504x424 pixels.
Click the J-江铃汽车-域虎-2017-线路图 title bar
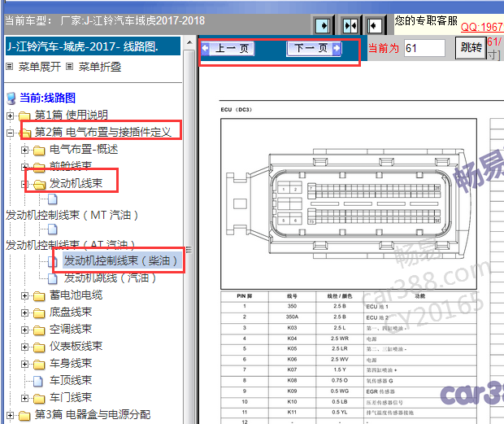point(93,46)
